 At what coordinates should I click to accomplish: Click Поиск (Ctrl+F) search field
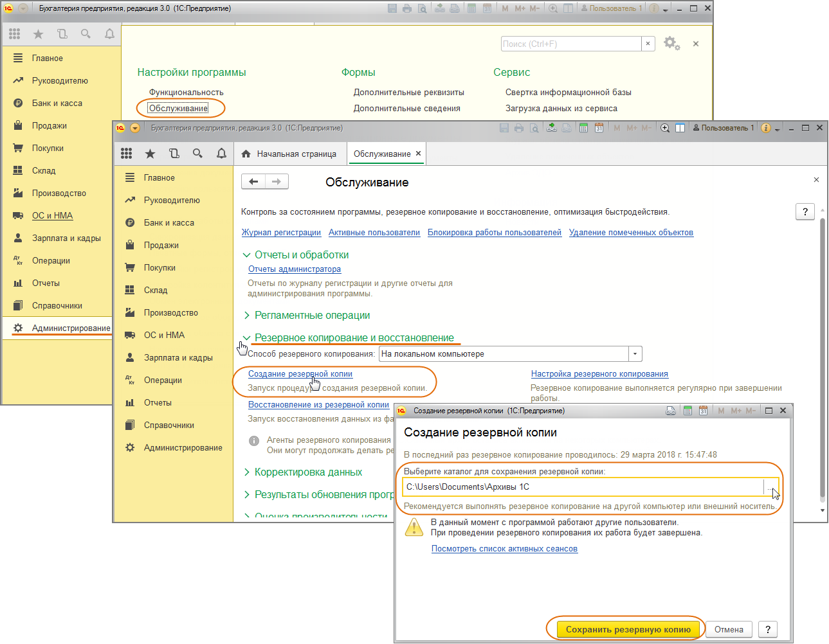[571, 44]
